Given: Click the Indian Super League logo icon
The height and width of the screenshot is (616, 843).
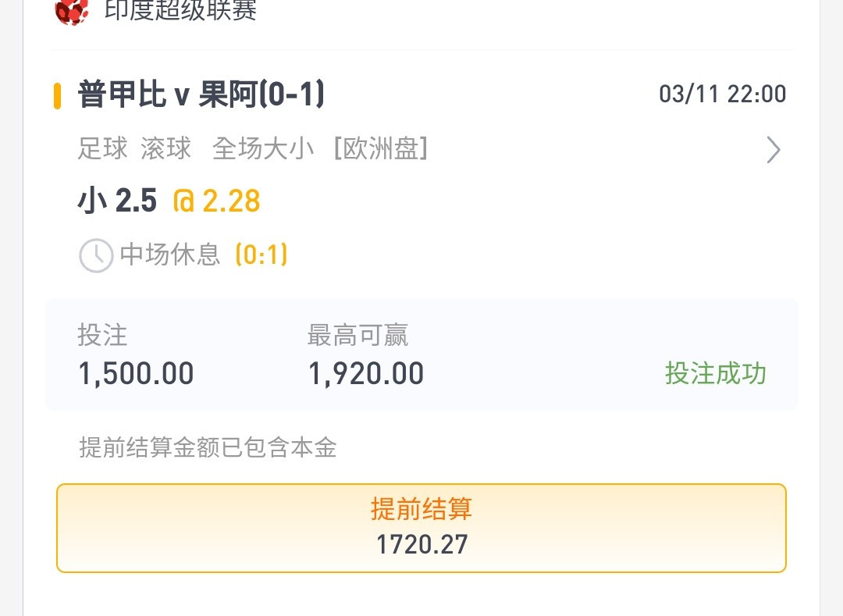Looking at the screenshot, I should [72, 11].
